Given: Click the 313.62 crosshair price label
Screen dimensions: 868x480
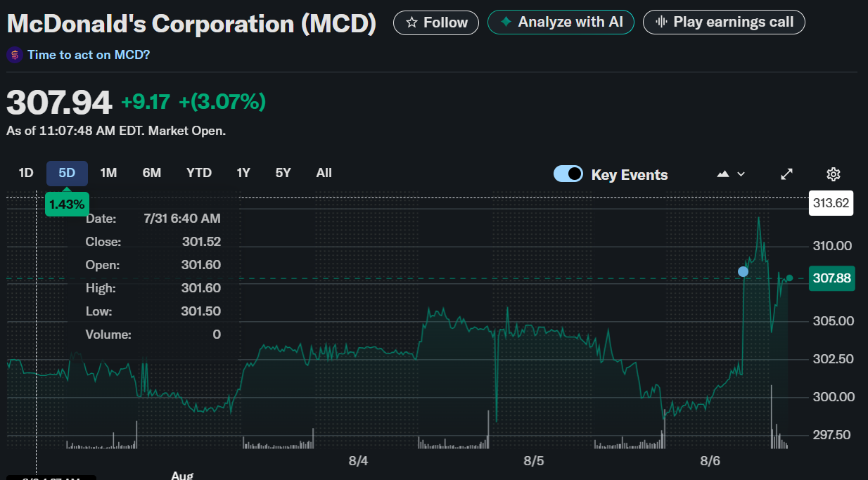Looking at the screenshot, I should pyautogui.click(x=831, y=204).
